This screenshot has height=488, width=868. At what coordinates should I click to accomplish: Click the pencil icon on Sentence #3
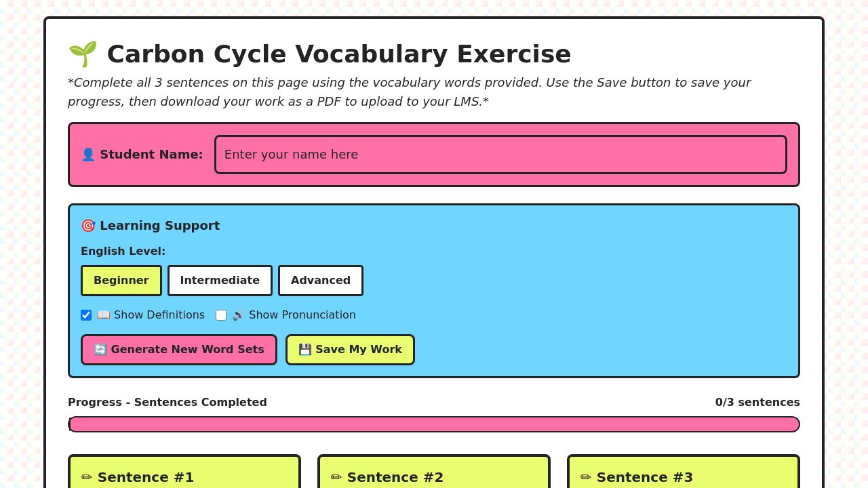[x=586, y=477]
